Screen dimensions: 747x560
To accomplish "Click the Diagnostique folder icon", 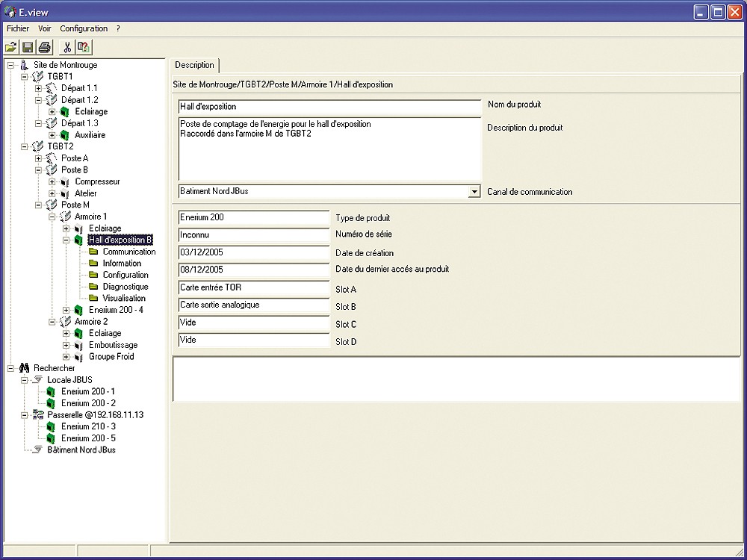I will (x=93, y=287).
